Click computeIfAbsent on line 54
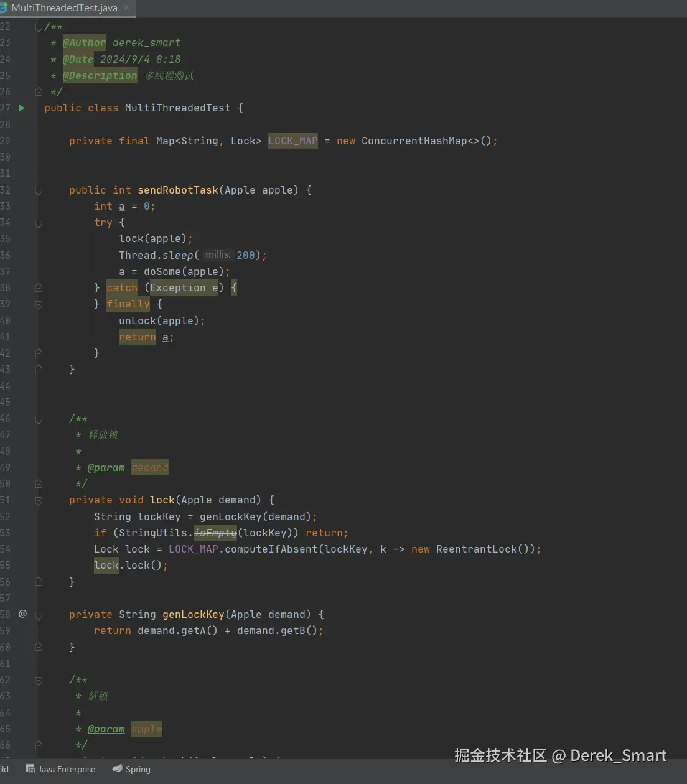This screenshot has width=687, height=784. pos(271,549)
